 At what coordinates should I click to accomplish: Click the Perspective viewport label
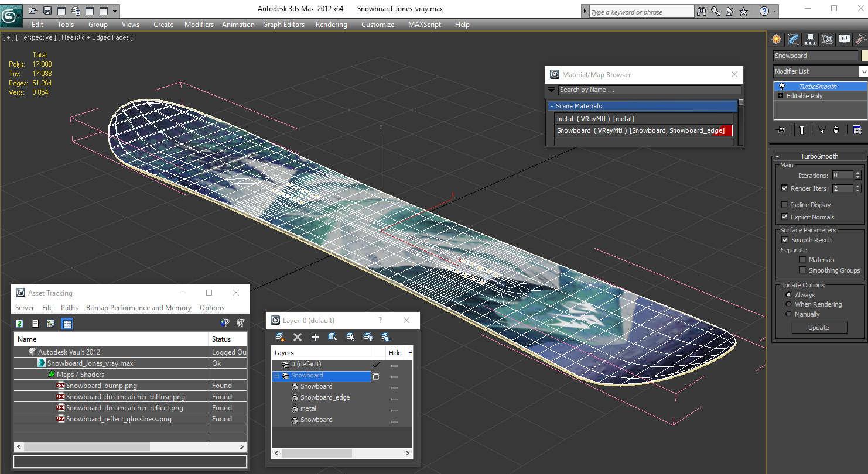pos(36,37)
